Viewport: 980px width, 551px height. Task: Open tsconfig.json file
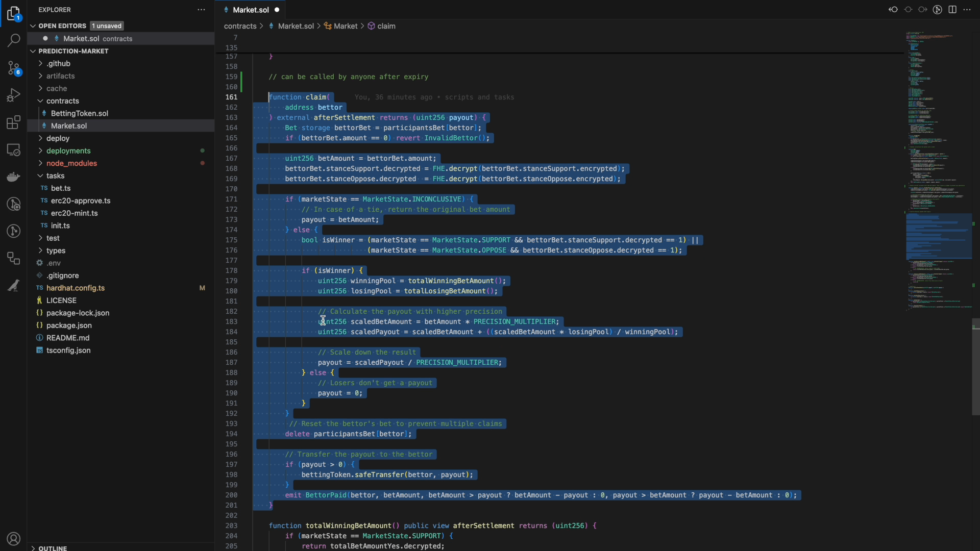pyautogui.click(x=68, y=350)
